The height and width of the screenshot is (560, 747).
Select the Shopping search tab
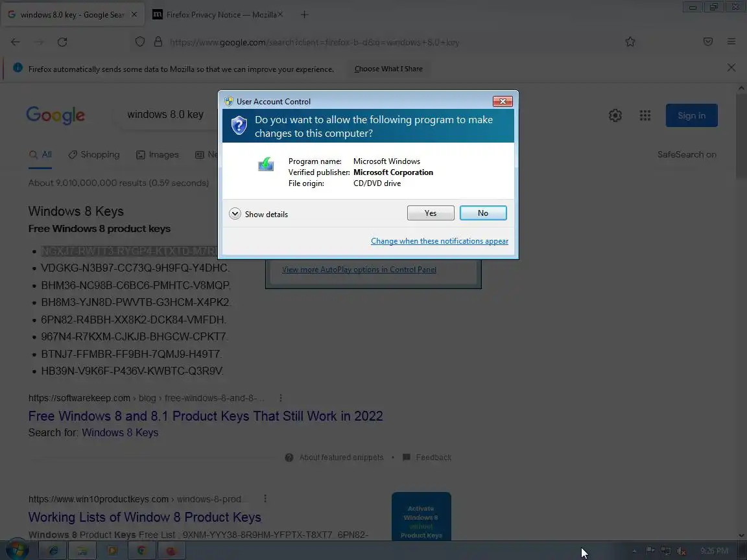click(x=94, y=155)
